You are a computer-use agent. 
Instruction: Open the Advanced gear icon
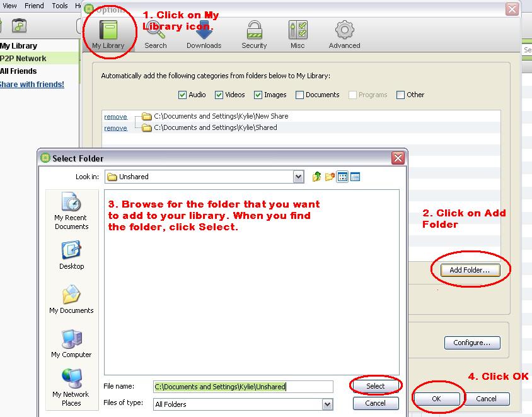click(x=344, y=34)
